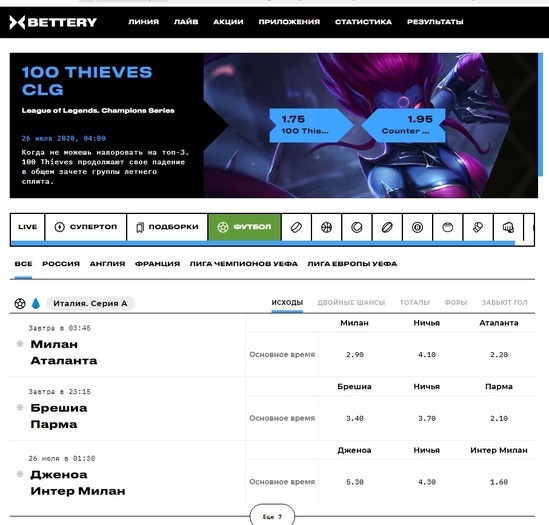Select Милан win odds 2.90
The image size is (549, 525).
[x=355, y=354]
